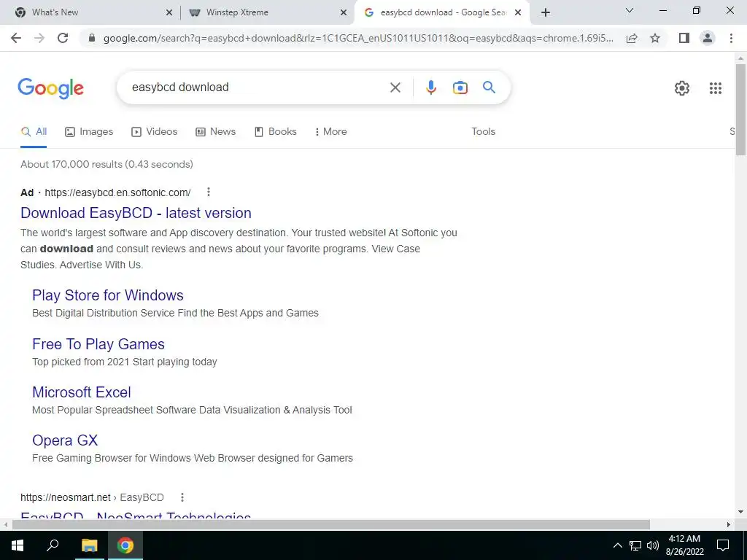Open Download EasyBCD - latest version link

click(136, 213)
